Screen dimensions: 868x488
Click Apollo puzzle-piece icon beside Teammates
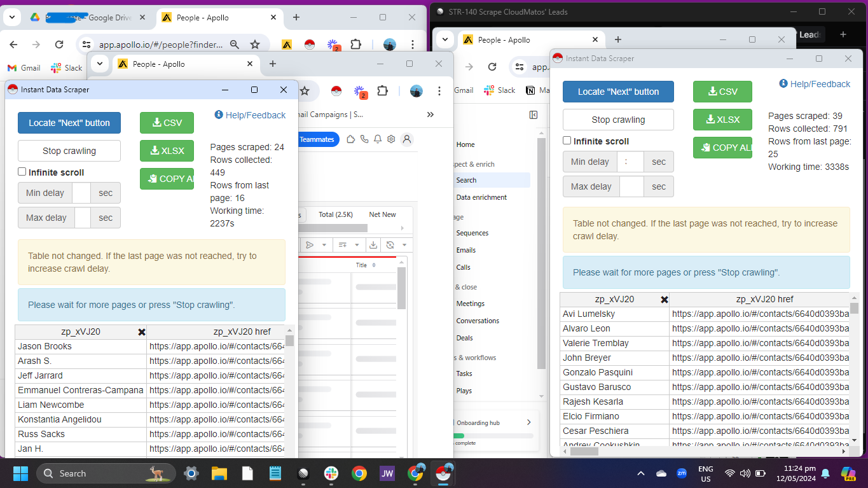click(350, 139)
